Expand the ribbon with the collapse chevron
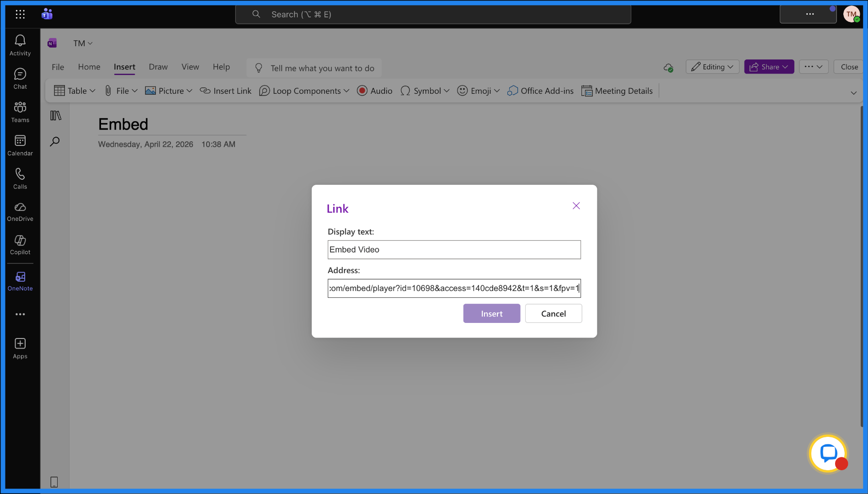Image resolution: width=868 pixels, height=494 pixels. [x=853, y=93]
